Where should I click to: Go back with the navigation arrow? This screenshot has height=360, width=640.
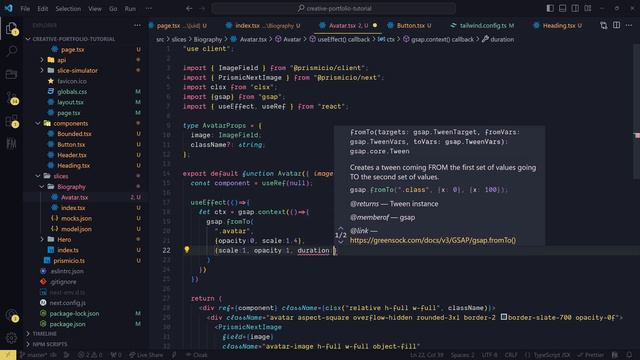[189, 9]
